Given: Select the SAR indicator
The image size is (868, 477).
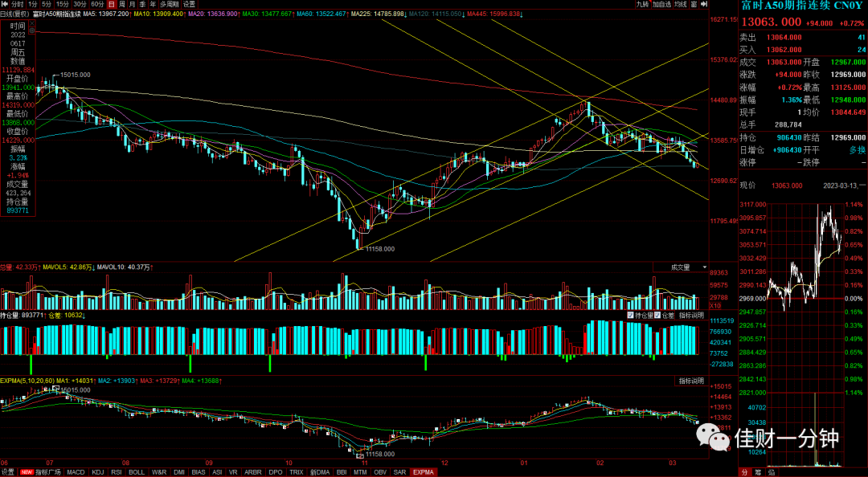Looking at the screenshot, I should 399,472.
